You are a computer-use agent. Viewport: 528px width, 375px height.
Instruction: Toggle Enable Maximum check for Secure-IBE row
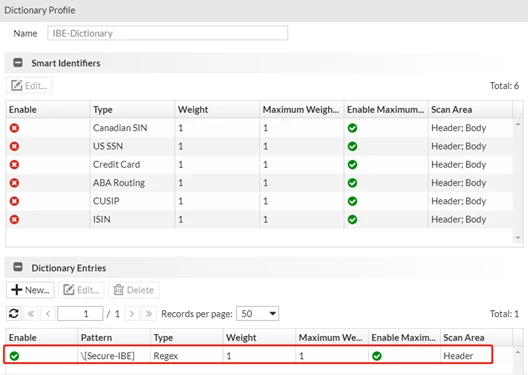click(377, 356)
